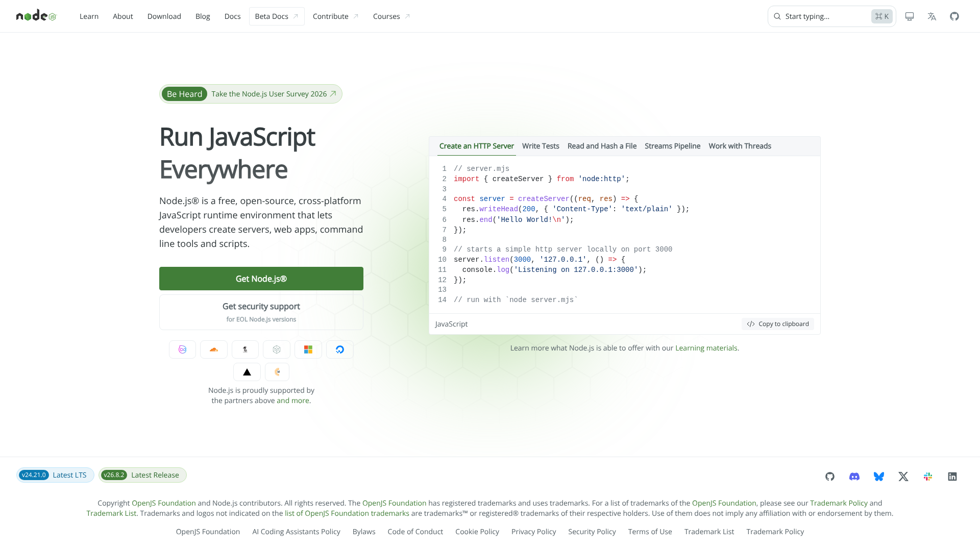Open the Work with Threads tab
Viewport: 980px width, 551px height.
point(740,146)
